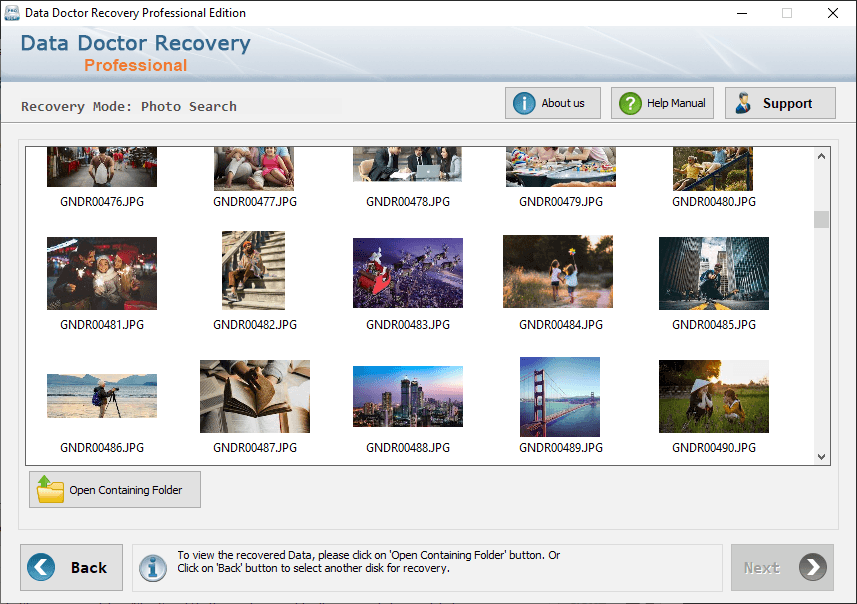Click file name GNDR00487.JPG
Viewport: 857px width, 604px height.
point(255,448)
